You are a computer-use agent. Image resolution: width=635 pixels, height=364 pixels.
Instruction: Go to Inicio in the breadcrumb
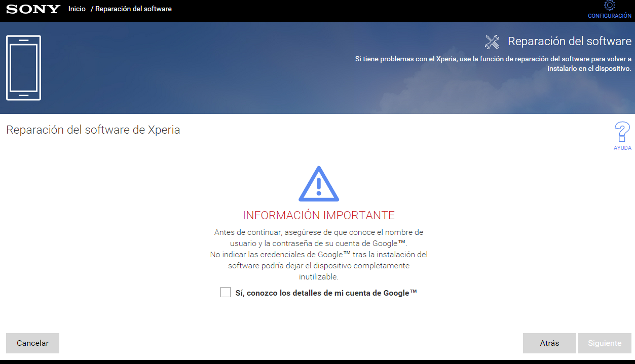77,9
